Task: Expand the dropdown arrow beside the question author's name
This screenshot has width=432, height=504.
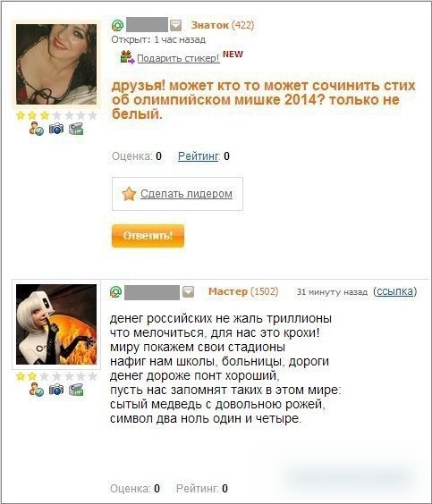Action: pyautogui.click(x=175, y=25)
